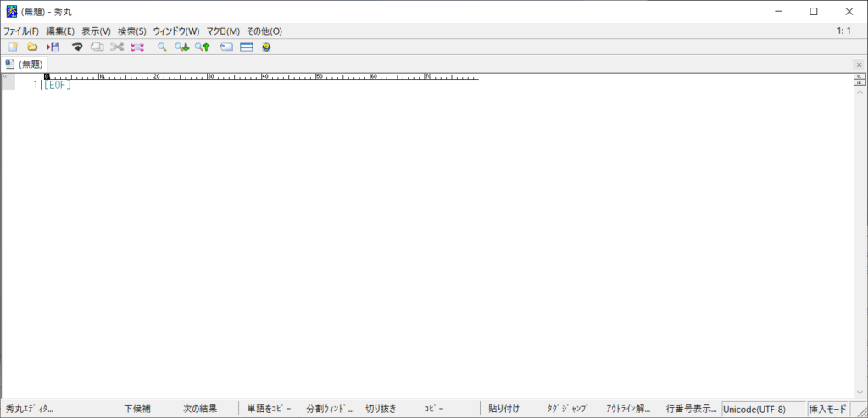Click the document icon on (無題) tab
This screenshot has height=418, width=868.
[x=10, y=64]
